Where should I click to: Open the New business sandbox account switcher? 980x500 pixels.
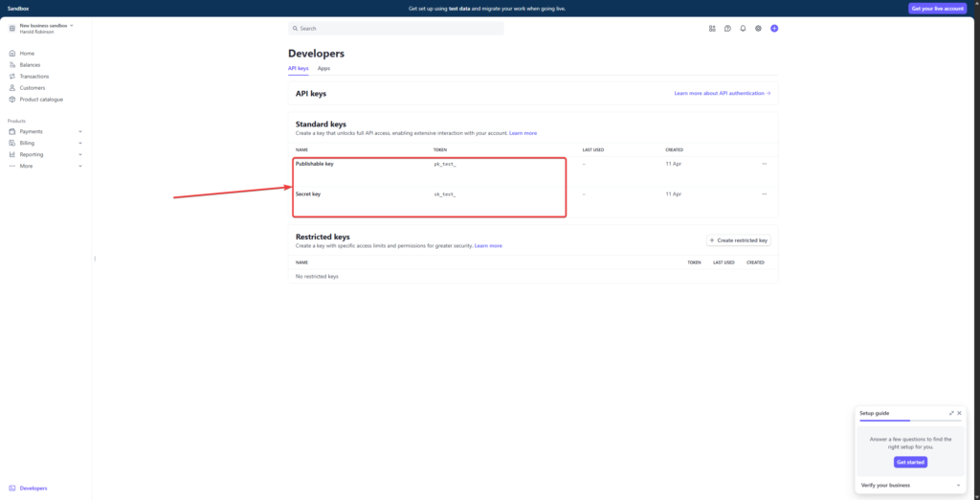[46, 28]
